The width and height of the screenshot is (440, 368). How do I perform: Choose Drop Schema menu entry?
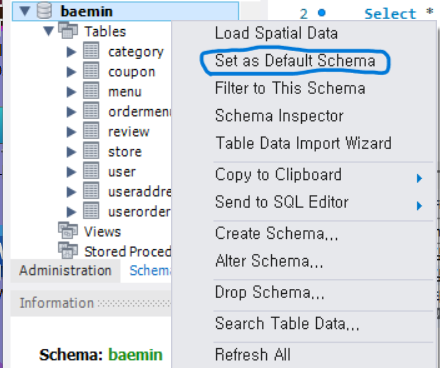pos(270,292)
